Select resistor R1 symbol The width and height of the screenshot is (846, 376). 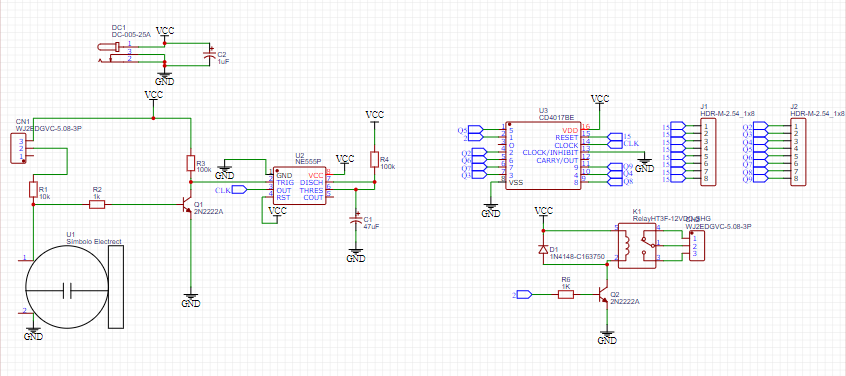pos(33,190)
